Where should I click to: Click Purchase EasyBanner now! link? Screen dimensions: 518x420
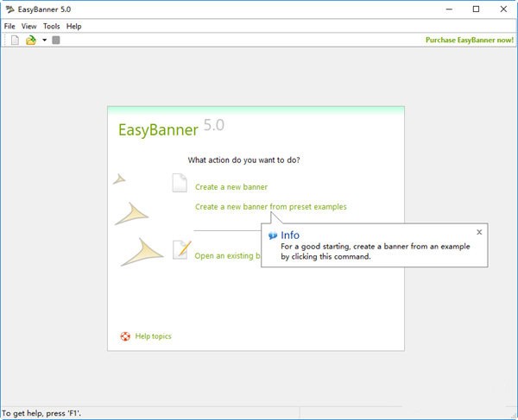(470, 41)
